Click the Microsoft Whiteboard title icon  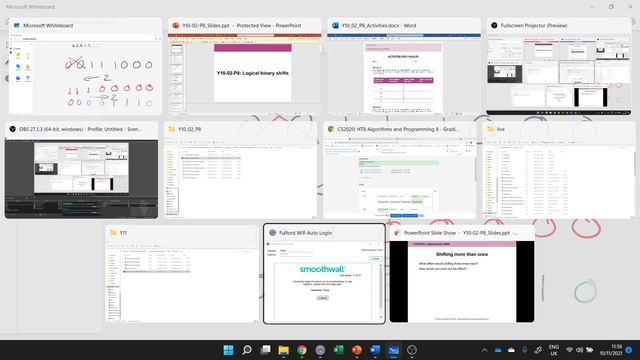pyautogui.click(x=17, y=25)
